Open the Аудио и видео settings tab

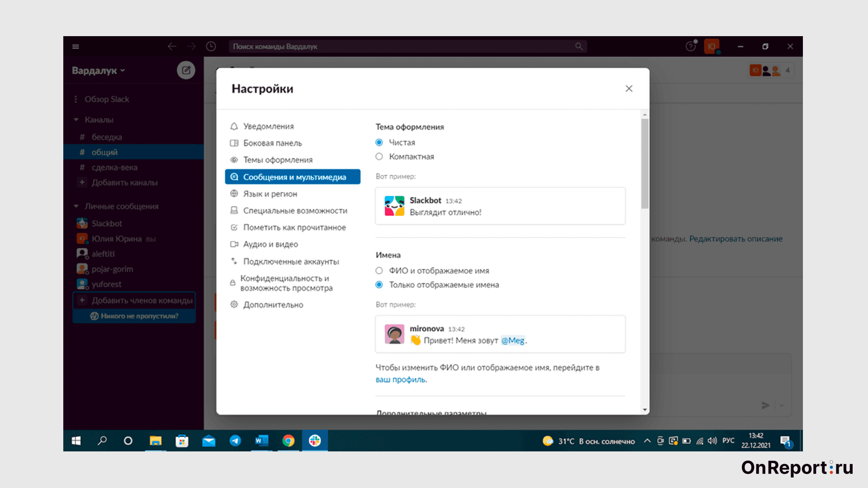(292, 244)
